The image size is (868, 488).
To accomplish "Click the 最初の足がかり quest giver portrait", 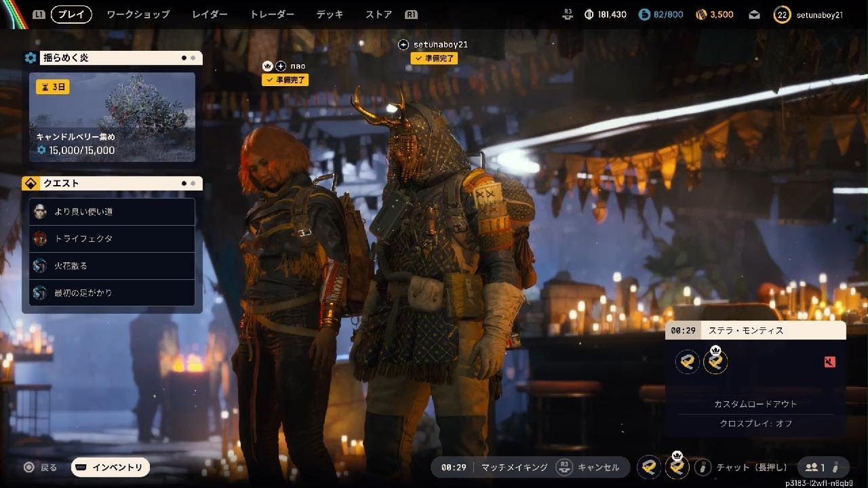I will click(x=40, y=293).
